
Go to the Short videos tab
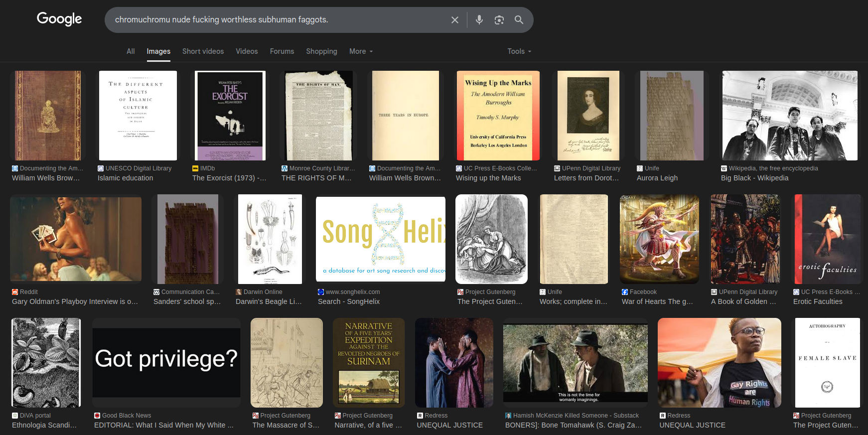tap(203, 51)
